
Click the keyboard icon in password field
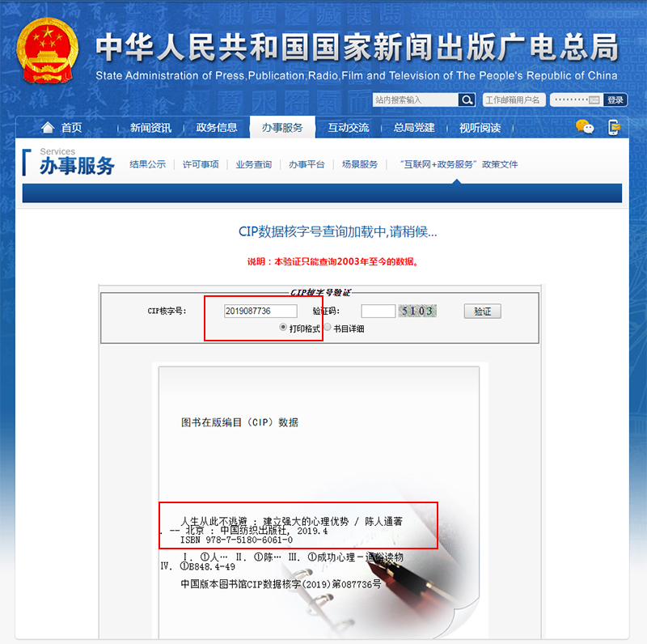(594, 100)
